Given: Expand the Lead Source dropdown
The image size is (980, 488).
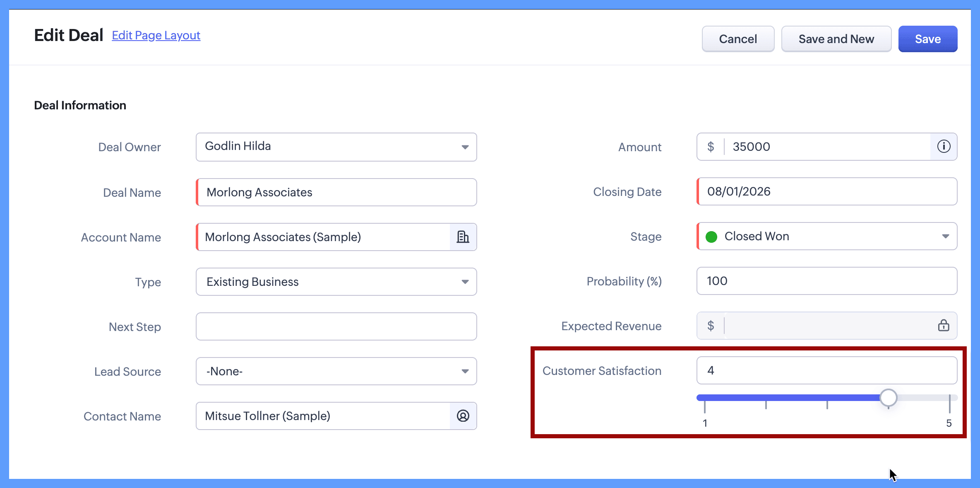Looking at the screenshot, I should (x=465, y=371).
